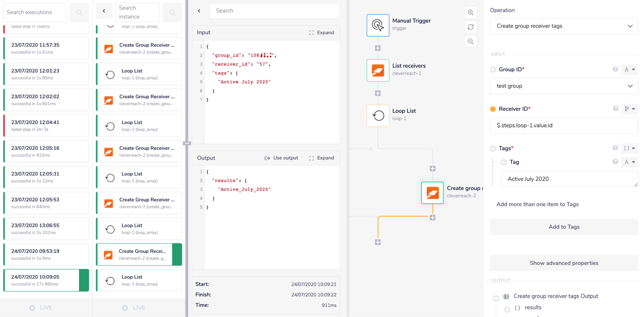Open the type selector dropdown next to Tag
The height and width of the screenshot is (317, 644).
[x=629, y=162]
